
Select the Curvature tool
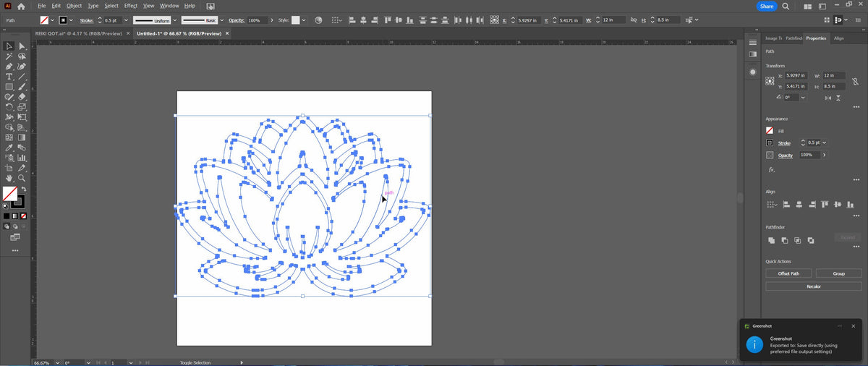[x=22, y=67]
